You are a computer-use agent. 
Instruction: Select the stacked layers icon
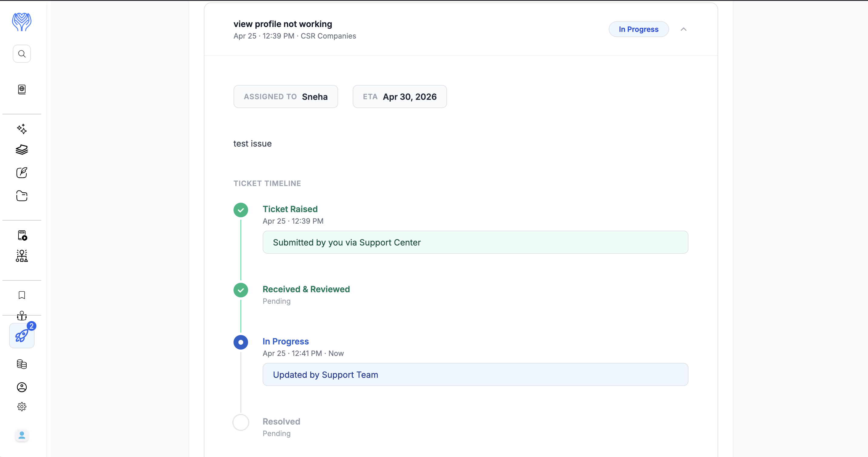click(22, 150)
